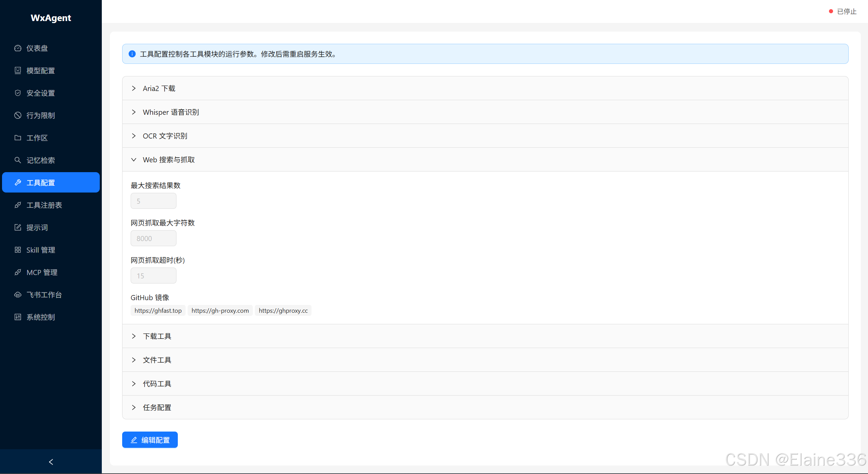Click the GitHub 镜像 label
Screen dimensions: 868x474
(x=150, y=297)
